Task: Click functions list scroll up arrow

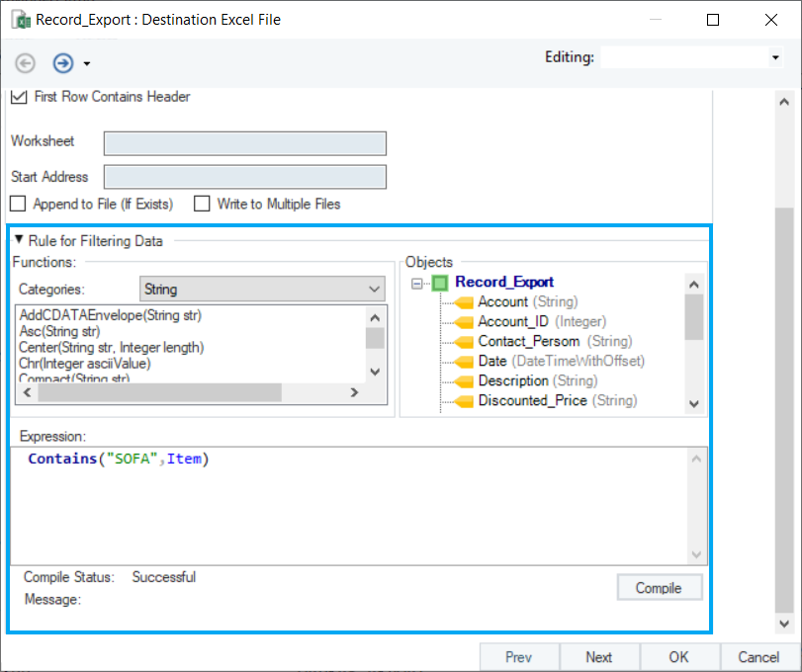Action: tap(375, 318)
